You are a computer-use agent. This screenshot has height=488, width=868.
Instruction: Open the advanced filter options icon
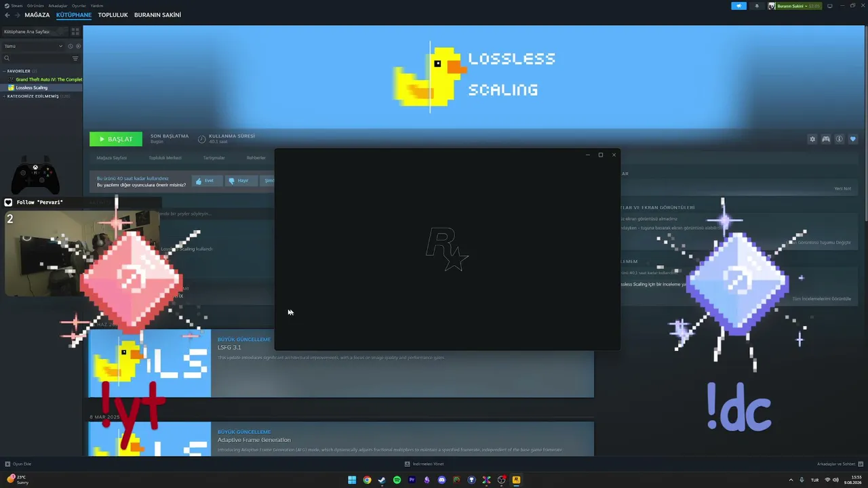click(x=75, y=58)
